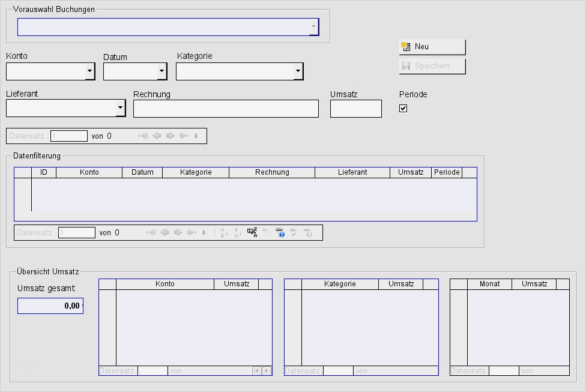Viewport: 586px width, 392px height.
Task: Click Umsatz header beside Monat column
Action: point(534,284)
